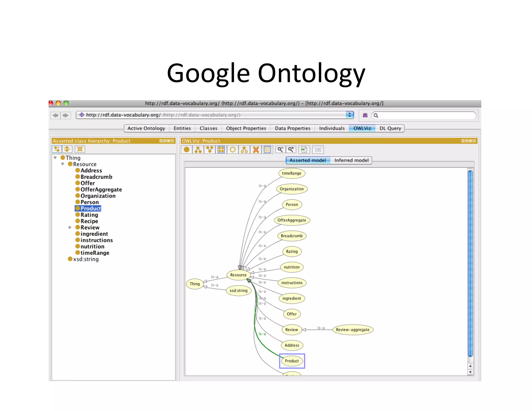Screen dimensions: 532x411
Task: Open the Individuals tab
Action: tap(332, 128)
